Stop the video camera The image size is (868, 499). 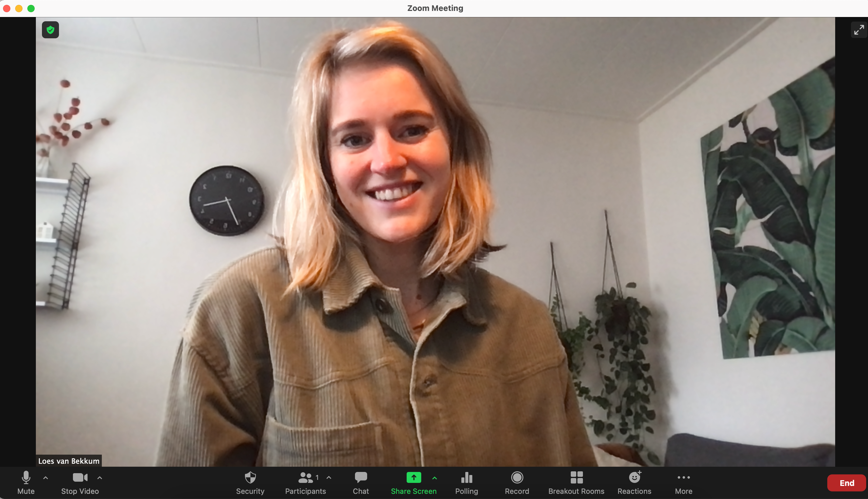[80, 483]
